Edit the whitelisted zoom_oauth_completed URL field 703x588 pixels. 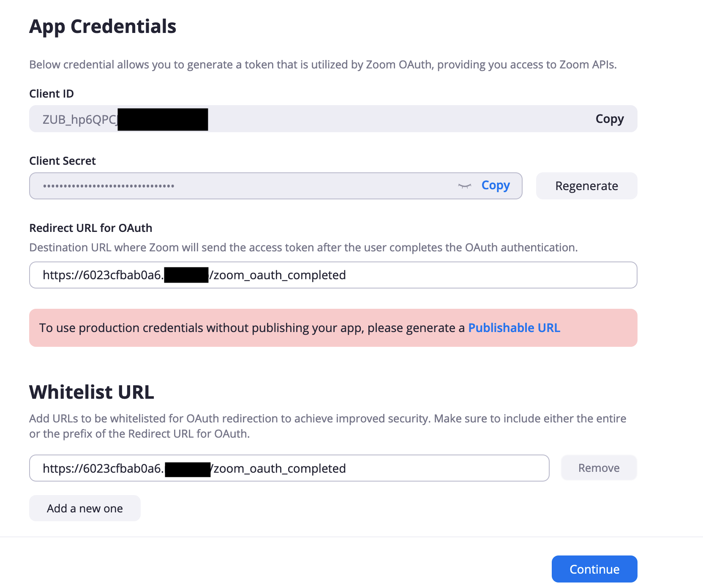[289, 468]
